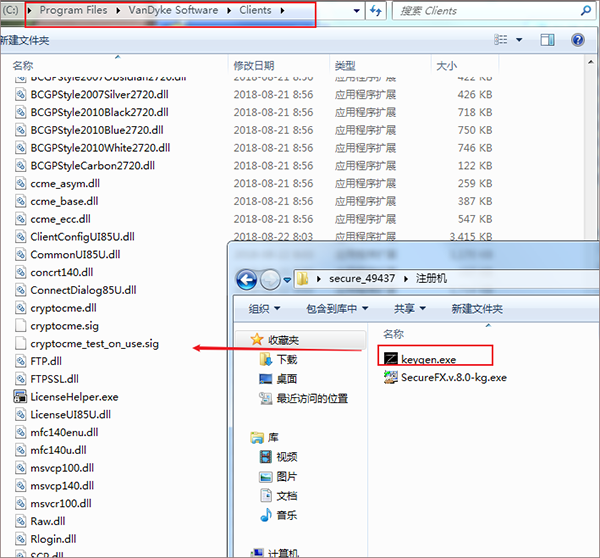Click 新建文件夹 in the 注册机 window
600x558 pixels.
click(x=477, y=308)
